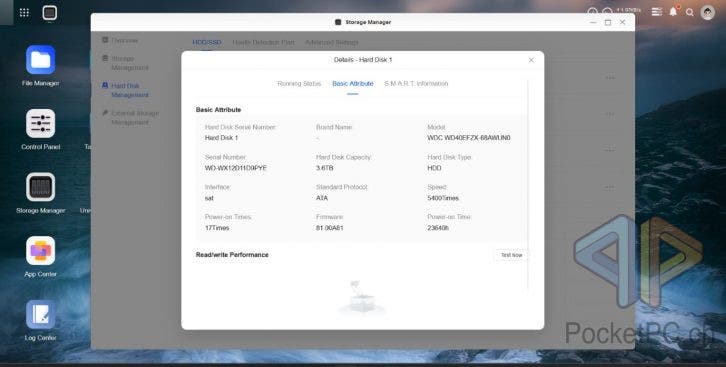Select the Basic Attribute tab
The height and width of the screenshot is (367, 726).
(x=353, y=84)
